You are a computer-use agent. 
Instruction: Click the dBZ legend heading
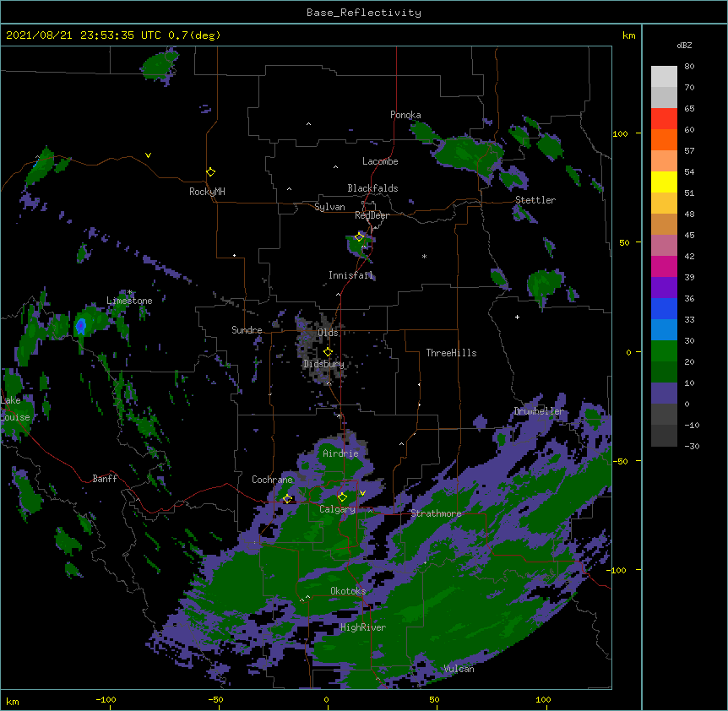pyautogui.click(x=684, y=46)
